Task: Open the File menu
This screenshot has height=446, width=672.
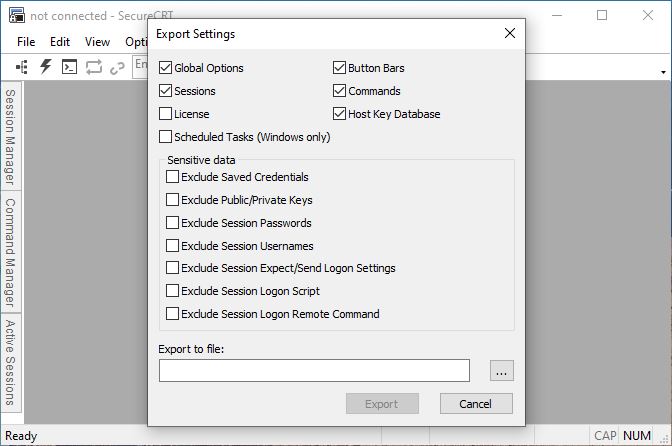Action: coord(26,42)
